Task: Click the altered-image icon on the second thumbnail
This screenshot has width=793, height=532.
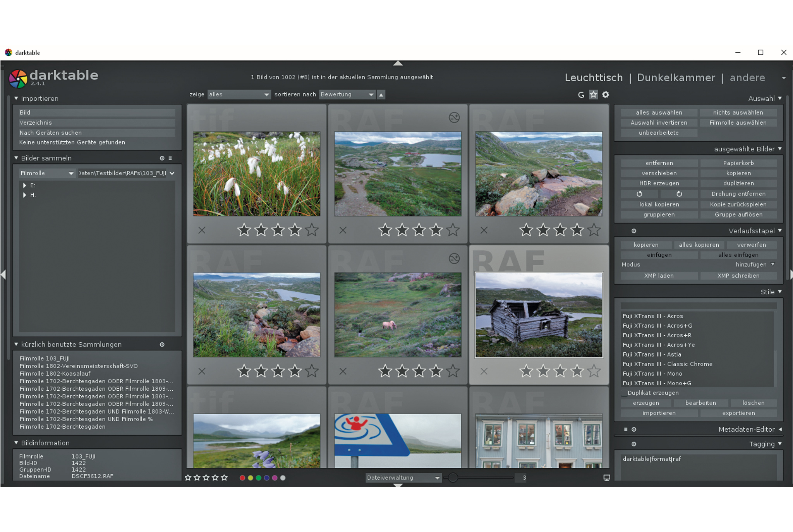Action: (454, 117)
